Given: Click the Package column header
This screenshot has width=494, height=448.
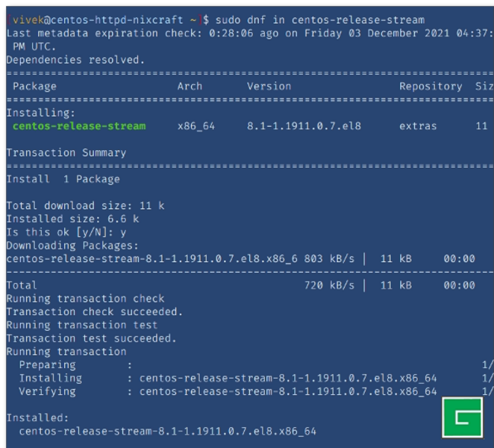Looking at the screenshot, I should pyautogui.click(x=34, y=86).
